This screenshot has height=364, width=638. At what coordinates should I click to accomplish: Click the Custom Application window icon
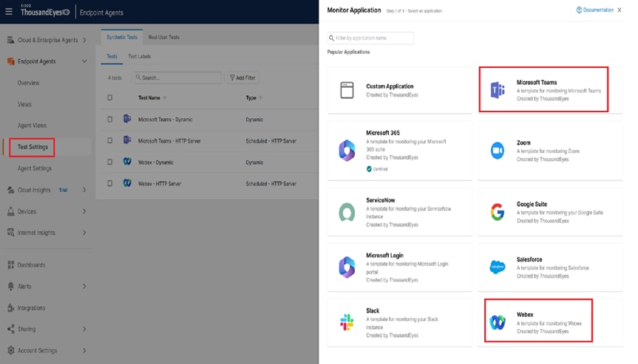click(x=347, y=90)
